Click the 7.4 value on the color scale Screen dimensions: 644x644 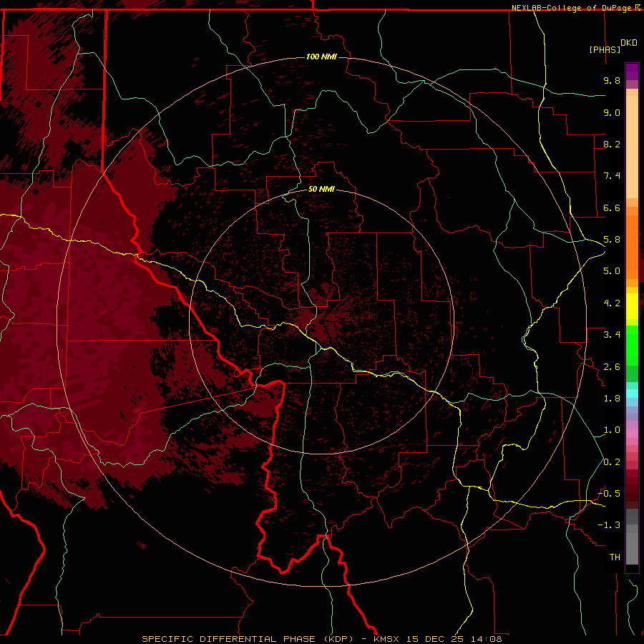pyautogui.click(x=612, y=176)
